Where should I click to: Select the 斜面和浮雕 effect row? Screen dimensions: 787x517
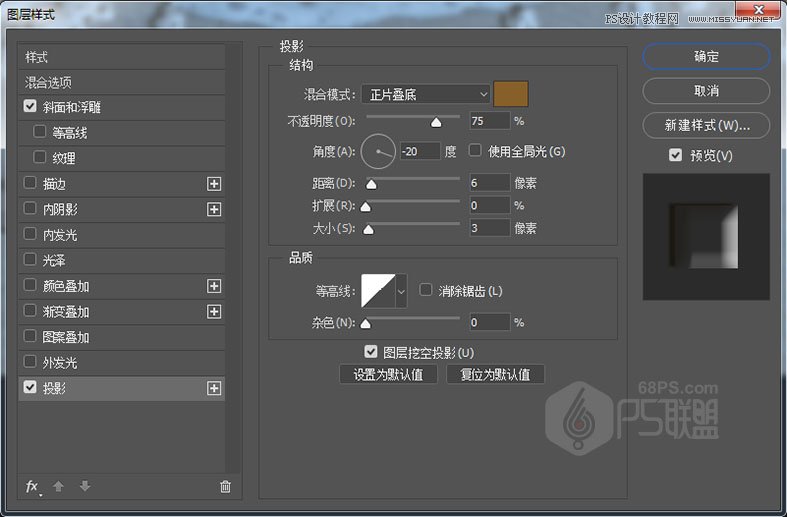[121, 107]
